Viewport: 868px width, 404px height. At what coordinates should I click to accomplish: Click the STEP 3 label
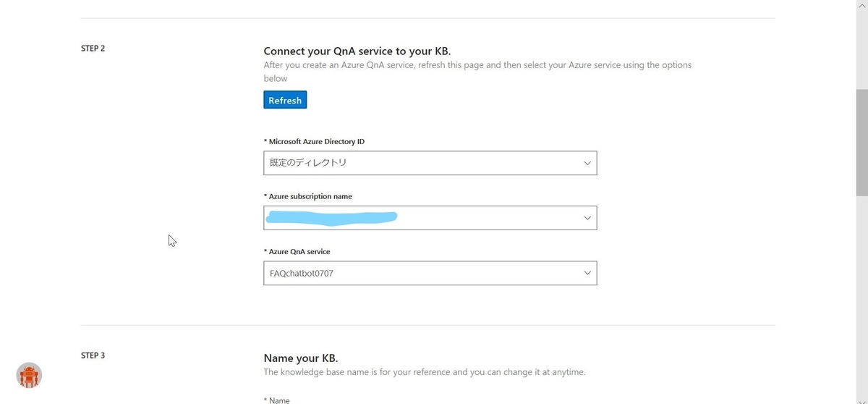[x=93, y=355]
